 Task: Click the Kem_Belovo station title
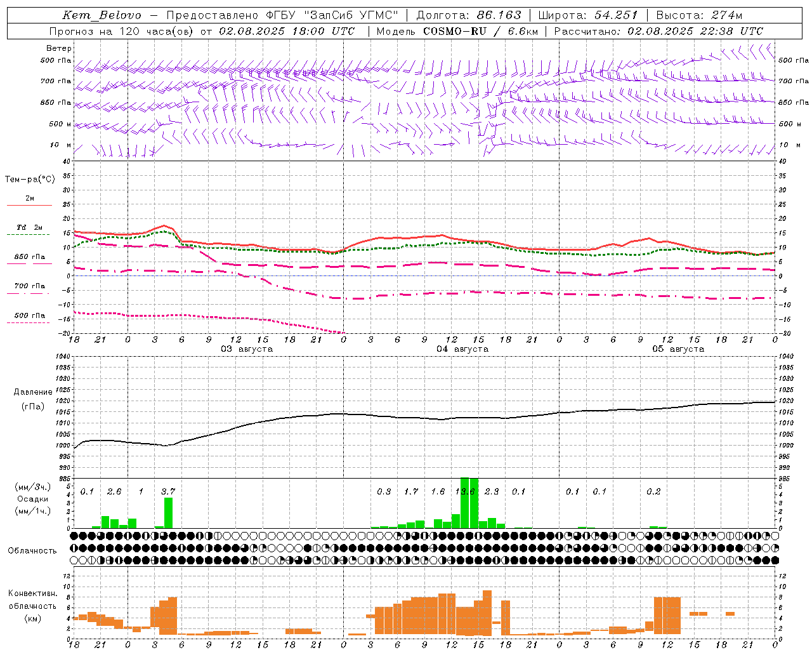tap(102, 16)
